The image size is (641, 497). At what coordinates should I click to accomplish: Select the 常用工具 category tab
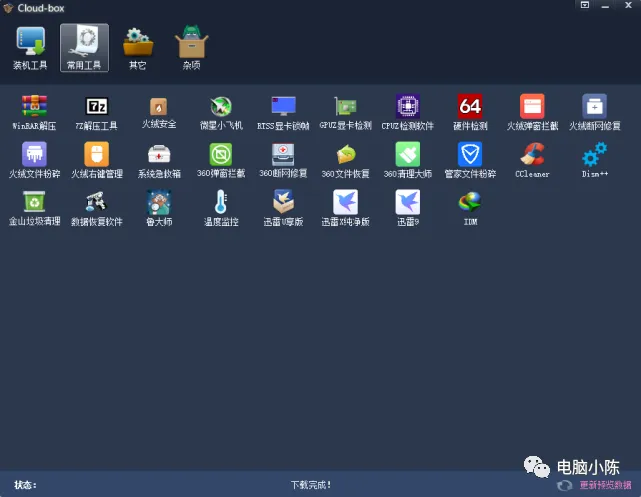pos(84,48)
